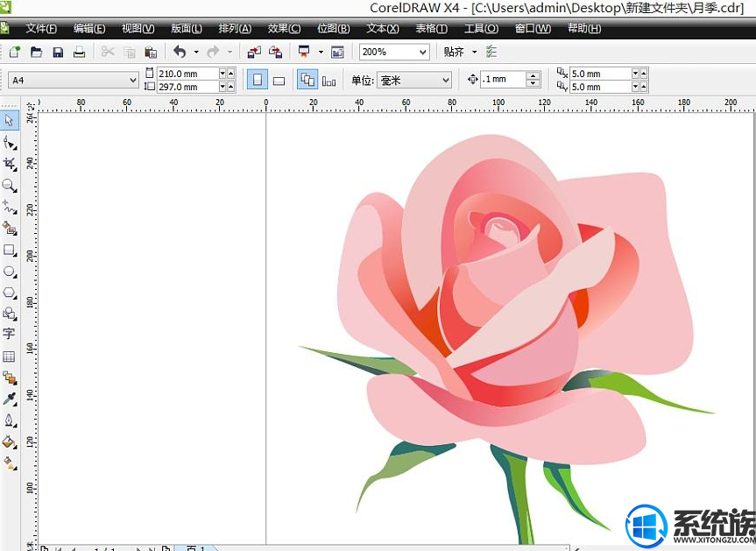The height and width of the screenshot is (551, 756).
Task: Click the Redo arrow icon
Action: (x=213, y=52)
